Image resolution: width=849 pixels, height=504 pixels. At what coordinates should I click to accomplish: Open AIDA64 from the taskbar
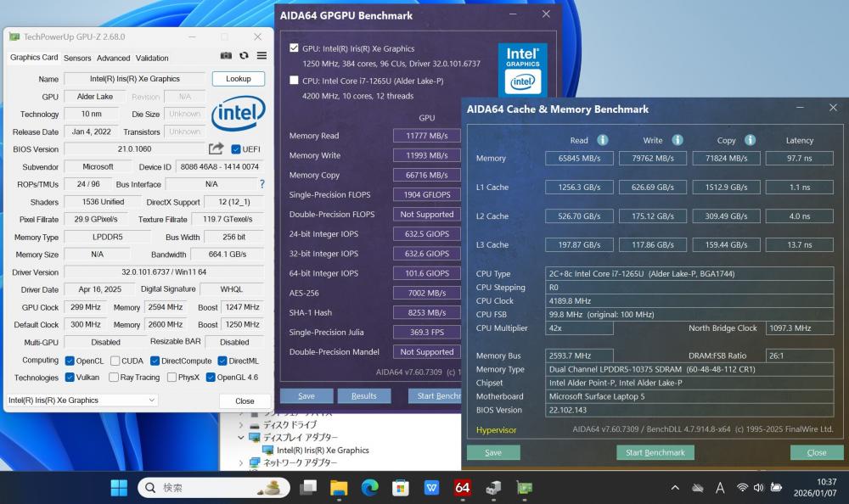click(x=463, y=488)
